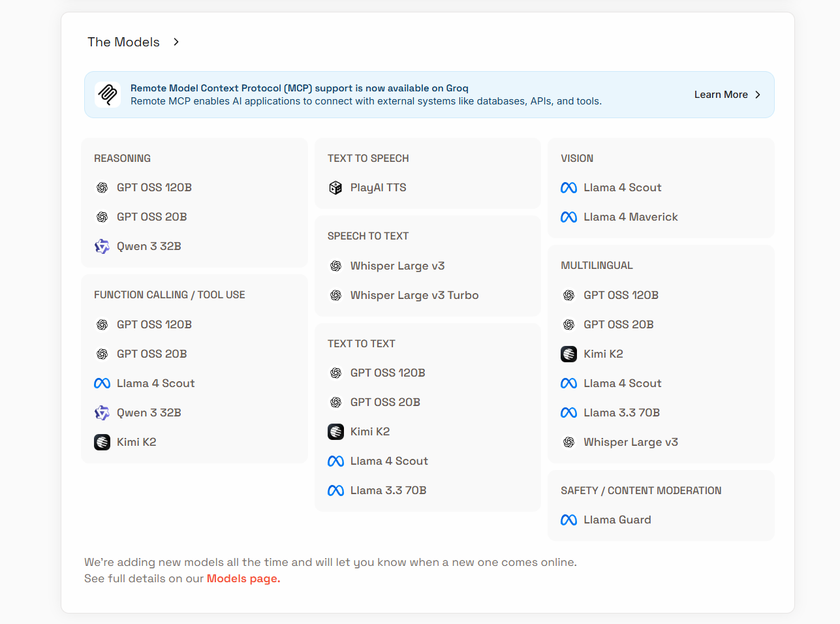Click Qwen icon in Function Calling card

(102, 413)
